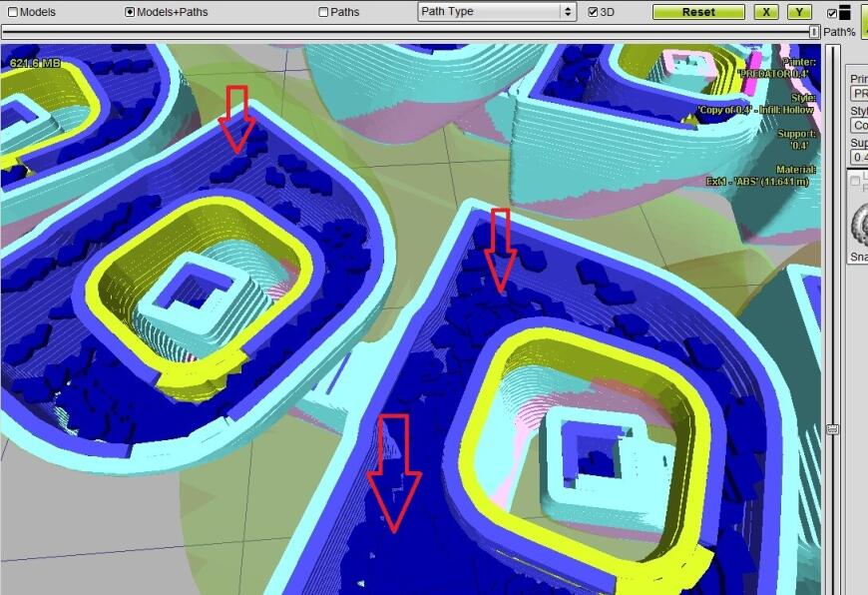
Task: Open the Printer selection dropdown field
Action: tap(859, 93)
